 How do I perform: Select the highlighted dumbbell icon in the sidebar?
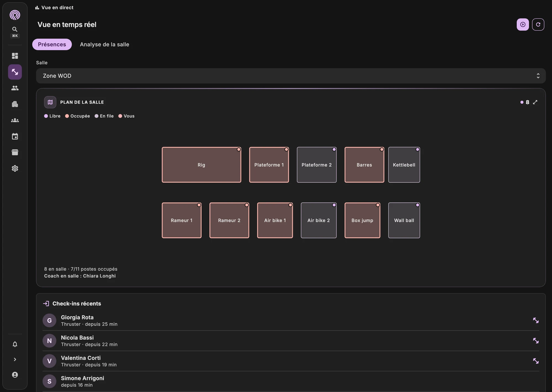click(x=15, y=72)
